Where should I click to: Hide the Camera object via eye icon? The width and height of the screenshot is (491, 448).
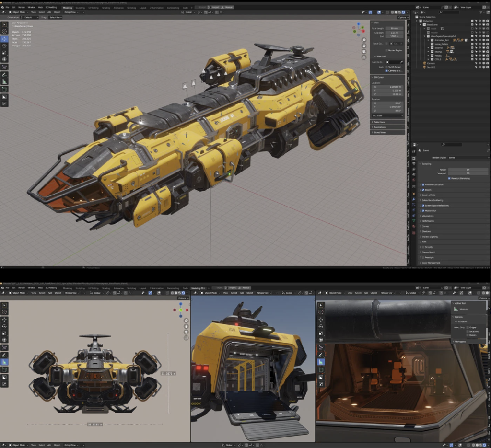[480, 63]
